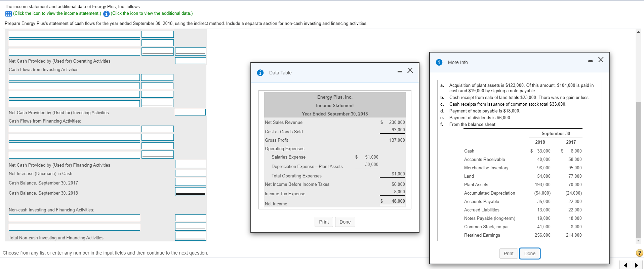Go to next question arrow
Image resolution: width=644 pixels, height=269 pixels.
click(x=637, y=265)
